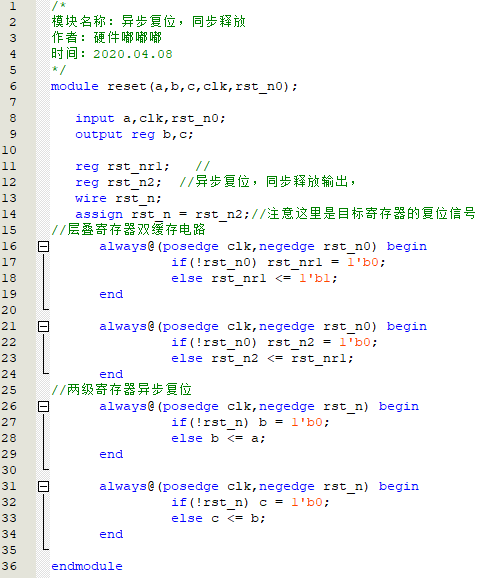Click the value 1'b1 on line 18
The width and height of the screenshot is (491, 578).
(315, 278)
